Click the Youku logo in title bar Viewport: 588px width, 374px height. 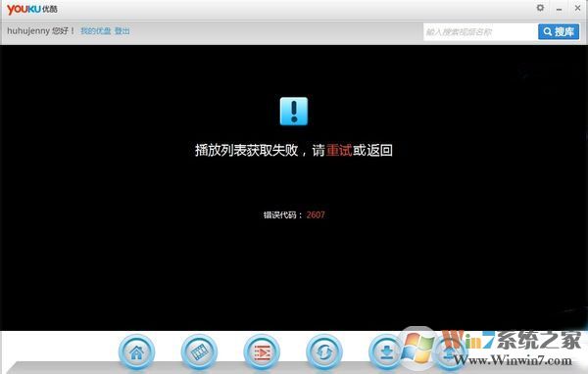tap(32, 9)
